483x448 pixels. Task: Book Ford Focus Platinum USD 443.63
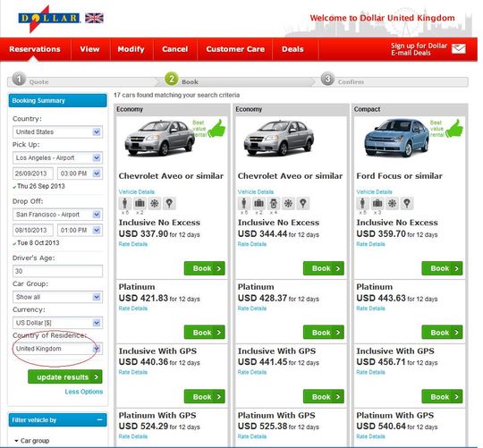click(x=442, y=333)
